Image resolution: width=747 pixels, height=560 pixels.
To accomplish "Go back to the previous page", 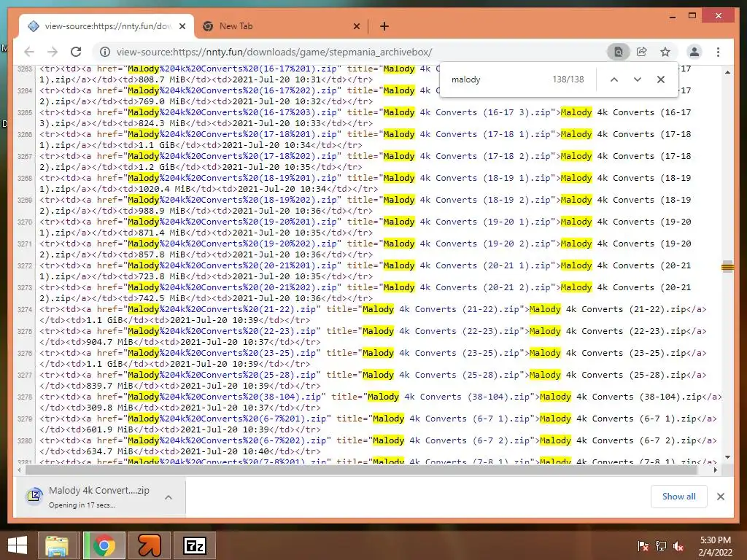I will click(29, 52).
